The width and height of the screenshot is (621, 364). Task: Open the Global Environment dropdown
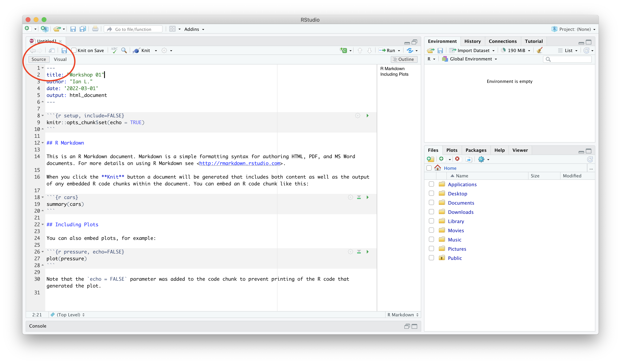tap(470, 59)
